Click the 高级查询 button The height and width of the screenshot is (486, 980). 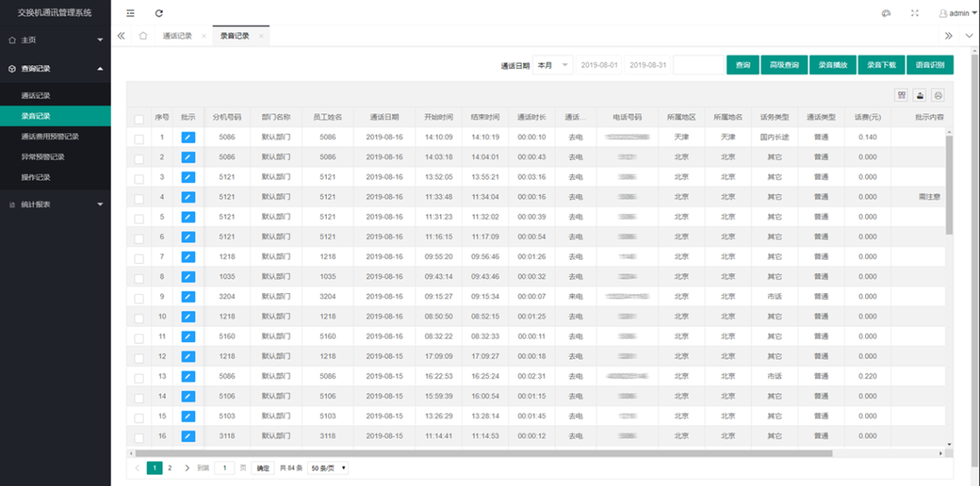point(784,66)
